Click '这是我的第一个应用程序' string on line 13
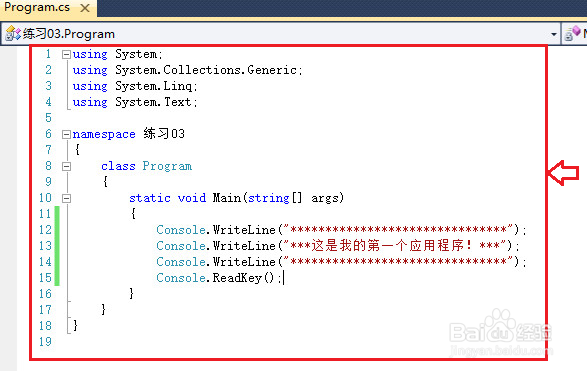587x371 pixels. (x=387, y=246)
